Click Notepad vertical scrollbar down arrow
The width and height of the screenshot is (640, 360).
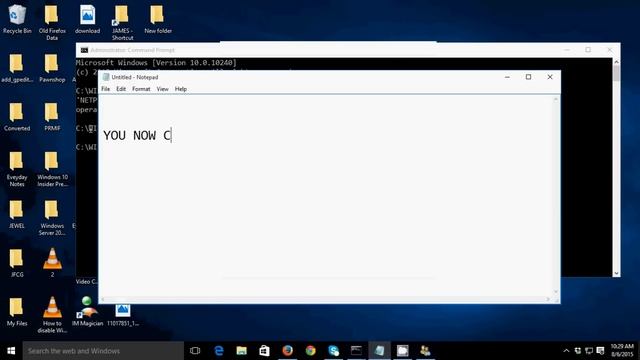coord(556,291)
